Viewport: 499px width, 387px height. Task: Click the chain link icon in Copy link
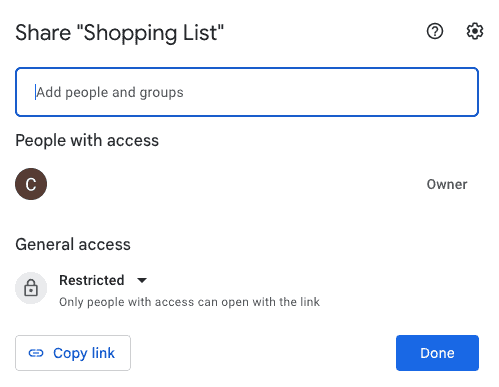point(36,353)
